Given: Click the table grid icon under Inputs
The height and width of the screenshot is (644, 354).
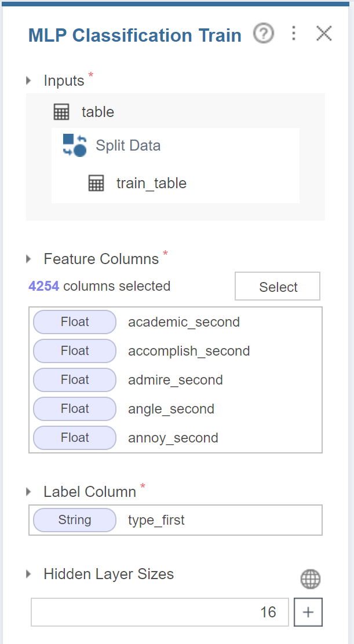Looking at the screenshot, I should [x=61, y=112].
